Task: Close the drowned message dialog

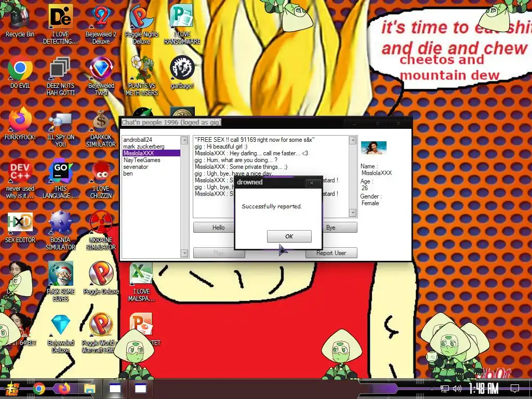Action: pos(312,183)
